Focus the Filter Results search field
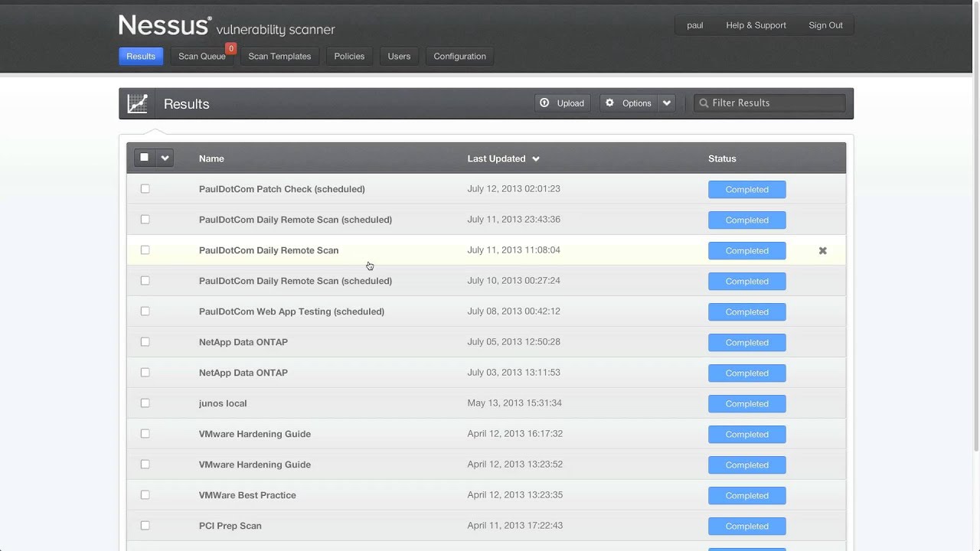 pos(769,103)
